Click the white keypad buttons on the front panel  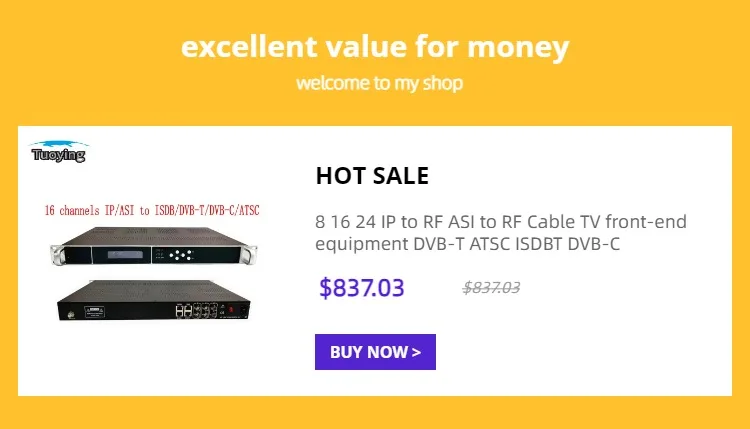(180, 254)
